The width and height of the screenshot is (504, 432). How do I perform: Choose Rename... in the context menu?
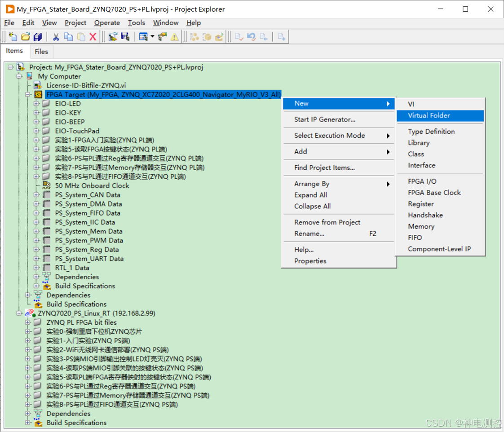click(x=338, y=234)
